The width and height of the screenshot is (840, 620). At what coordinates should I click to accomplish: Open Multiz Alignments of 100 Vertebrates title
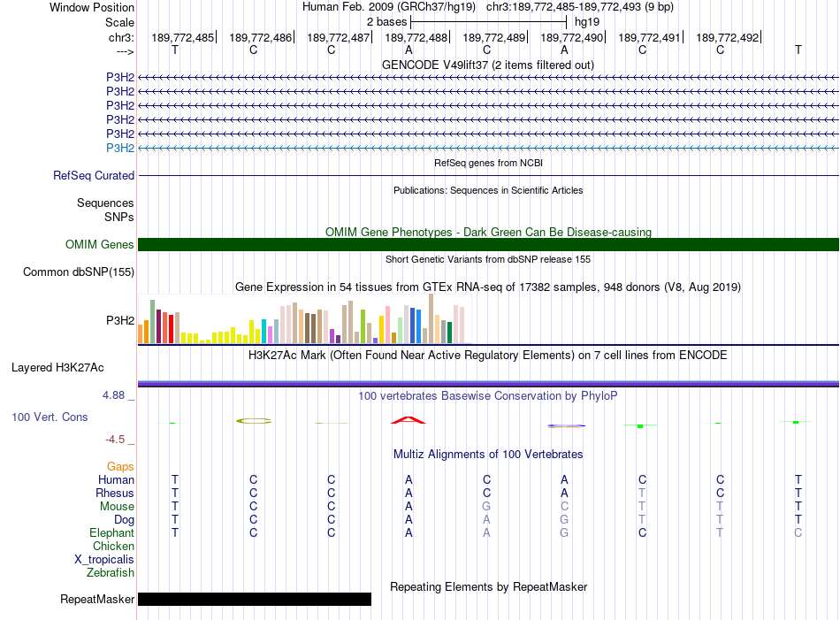[x=488, y=455]
